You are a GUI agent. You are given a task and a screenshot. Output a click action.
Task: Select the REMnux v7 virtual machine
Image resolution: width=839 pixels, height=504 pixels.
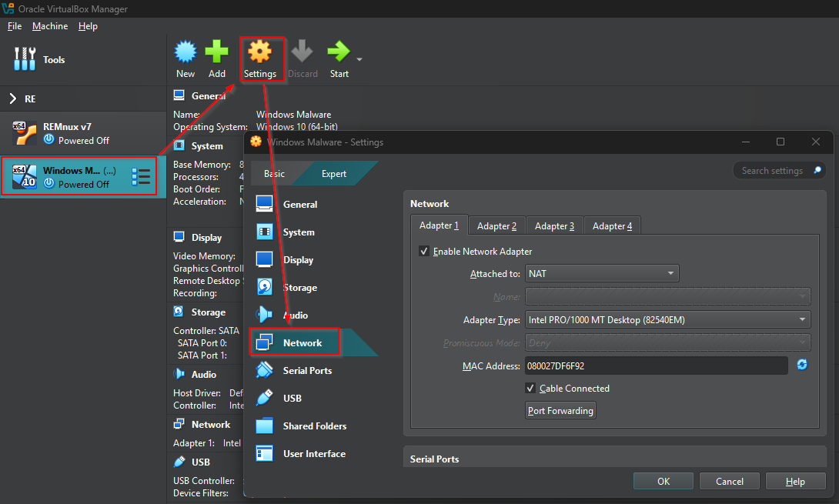83,133
